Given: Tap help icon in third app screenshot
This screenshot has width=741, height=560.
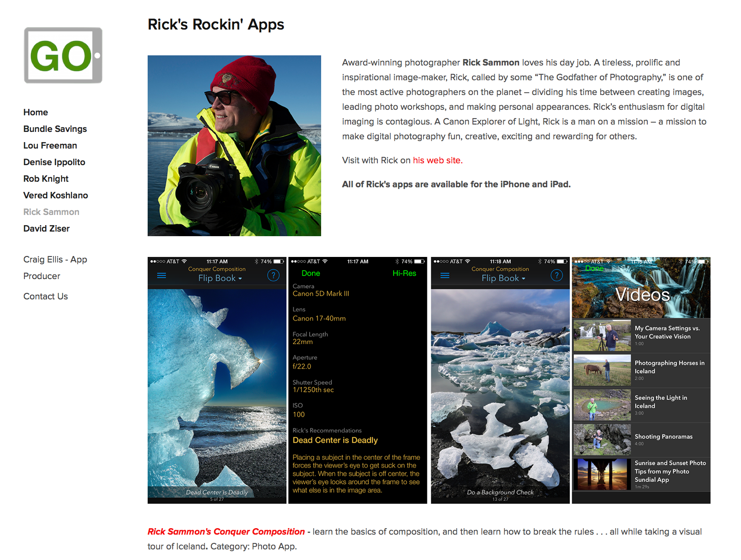Looking at the screenshot, I should [556, 275].
